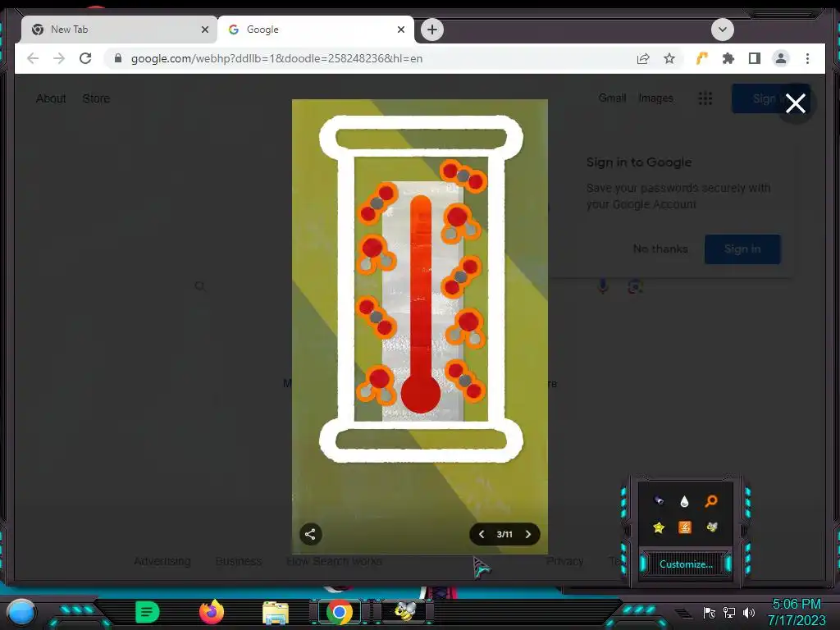Click the yellow star tray icon
The width and height of the screenshot is (840, 630).
[x=659, y=527]
